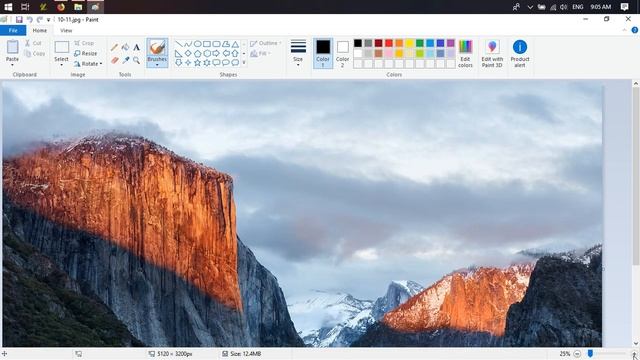
Task: Choose the Down arrow shape
Action: [x=178, y=62]
